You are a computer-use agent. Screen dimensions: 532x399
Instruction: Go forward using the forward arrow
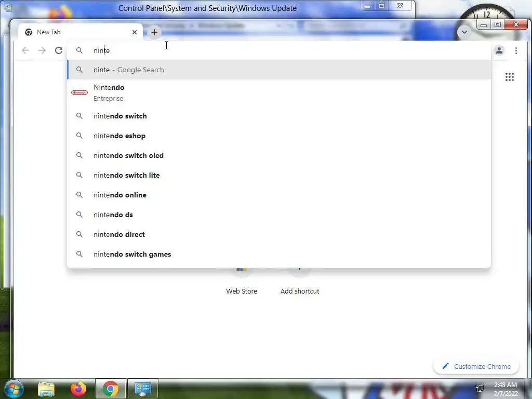pyautogui.click(x=42, y=50)
